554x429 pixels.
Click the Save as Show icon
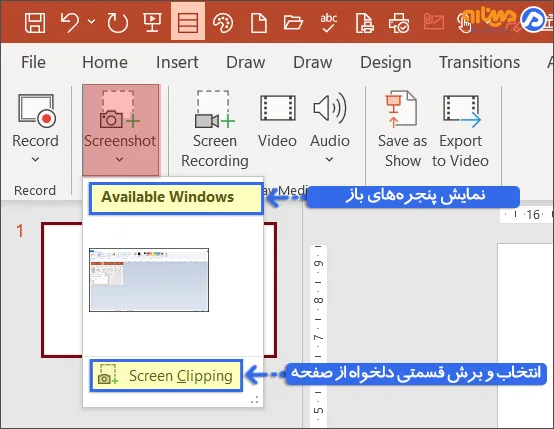pos(401,109)
